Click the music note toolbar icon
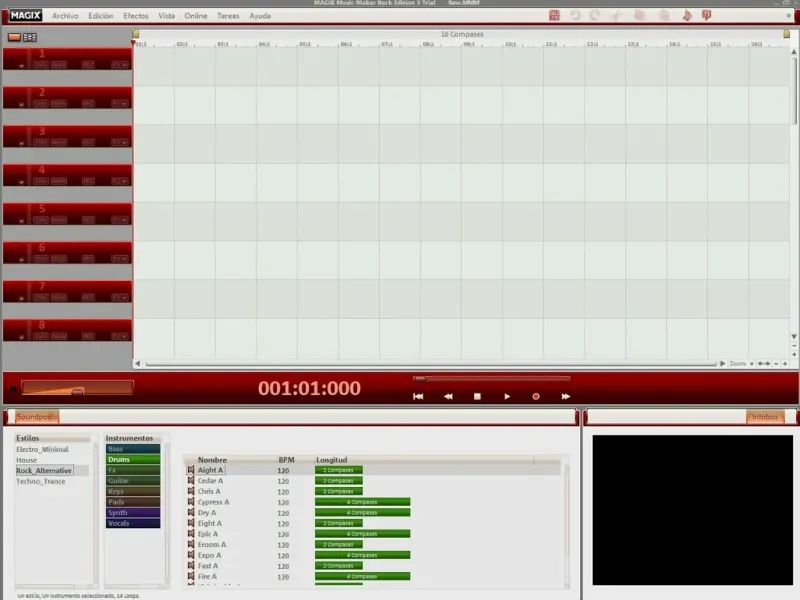 (x=687, y=15)
